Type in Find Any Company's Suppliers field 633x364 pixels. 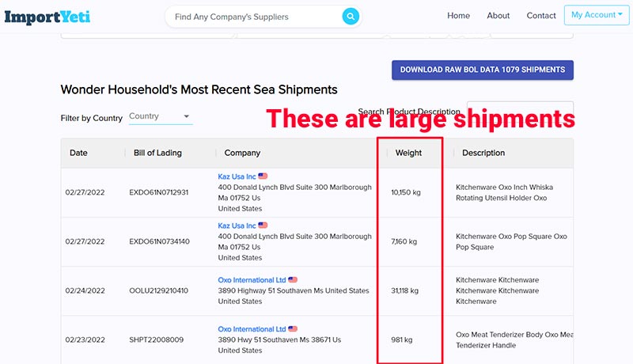click(253, 16)
